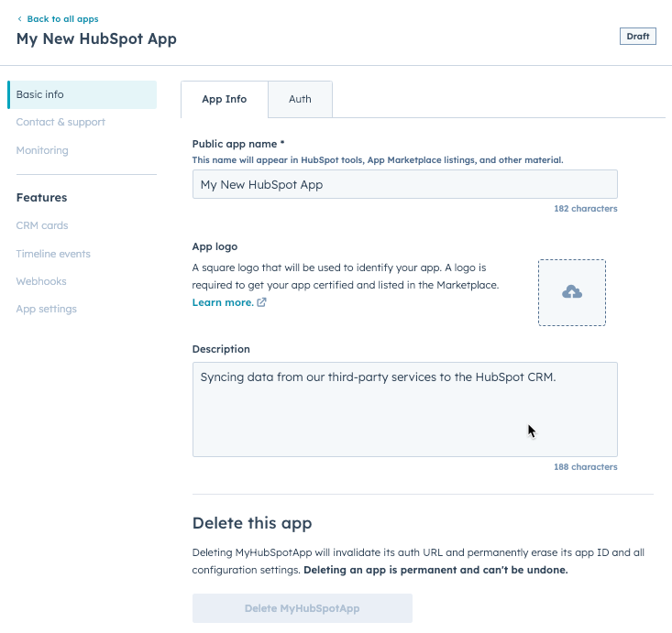
Task: Open Contact & support section
Action: (61, 122)
